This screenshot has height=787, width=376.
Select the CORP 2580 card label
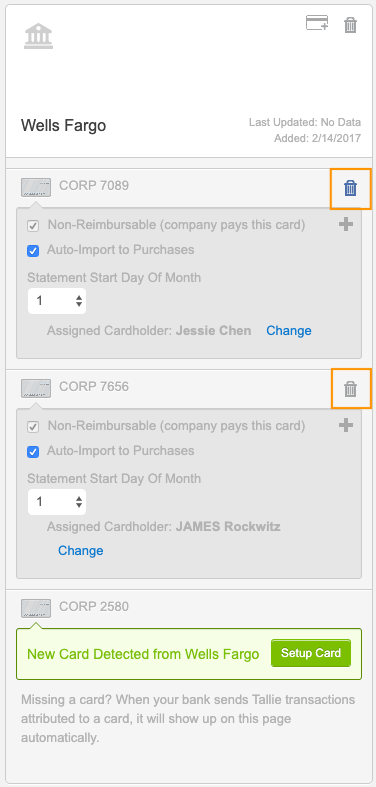(94, 607)
